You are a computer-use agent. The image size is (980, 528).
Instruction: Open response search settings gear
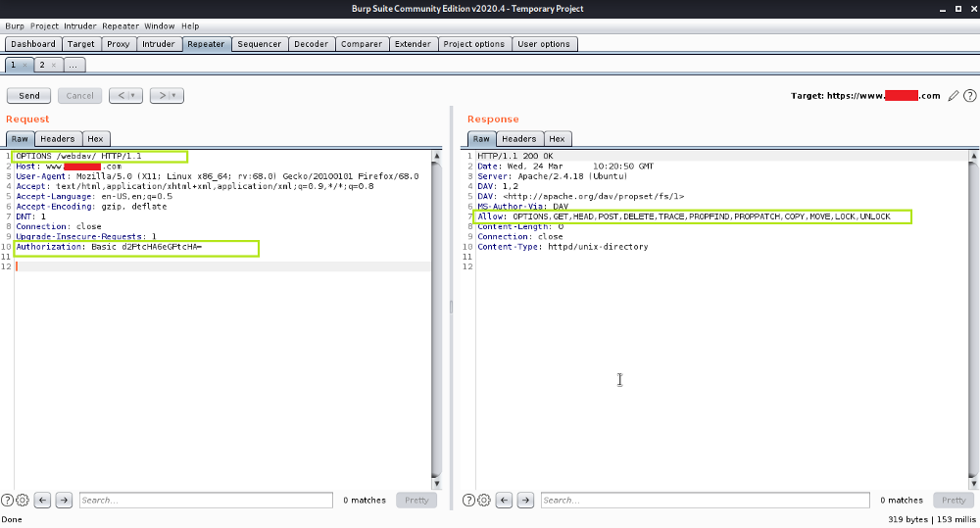(484, 500)
